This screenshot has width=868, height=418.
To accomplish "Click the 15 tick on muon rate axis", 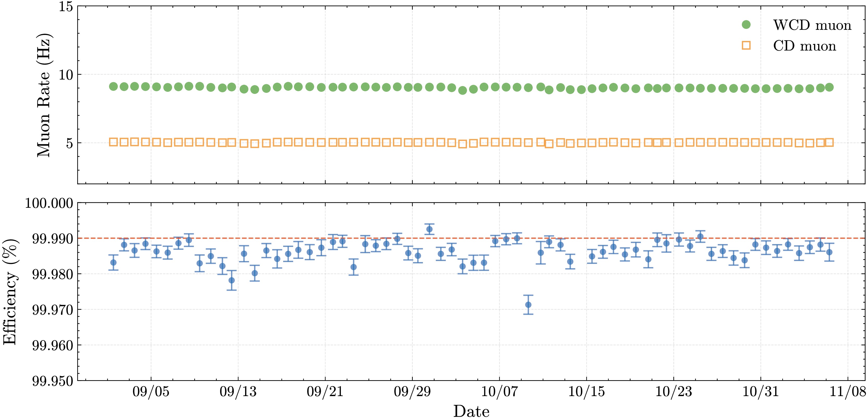I will [x=66, y=7].
